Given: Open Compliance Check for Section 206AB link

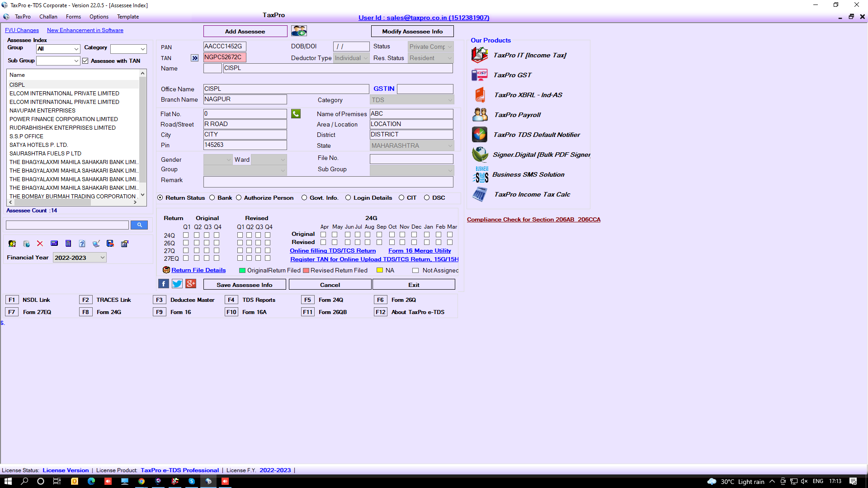Looking at the screenshot, I should [x=533, y=220].
